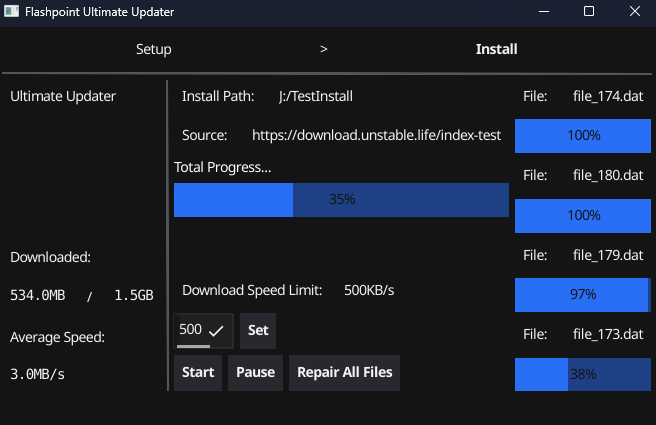Screen dimensions: 656x425
Task: Click the Flashpoint app icon in title bar
Action: point(11,12)
